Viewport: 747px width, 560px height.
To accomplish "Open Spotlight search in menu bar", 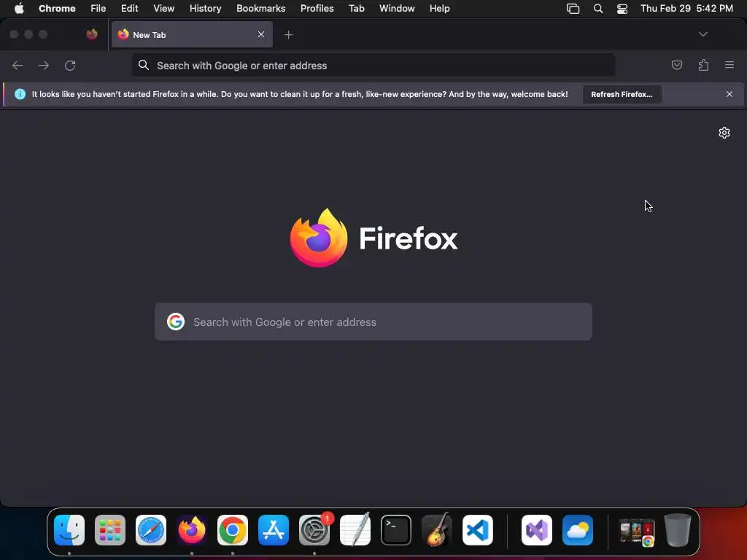I will point(598,9).
